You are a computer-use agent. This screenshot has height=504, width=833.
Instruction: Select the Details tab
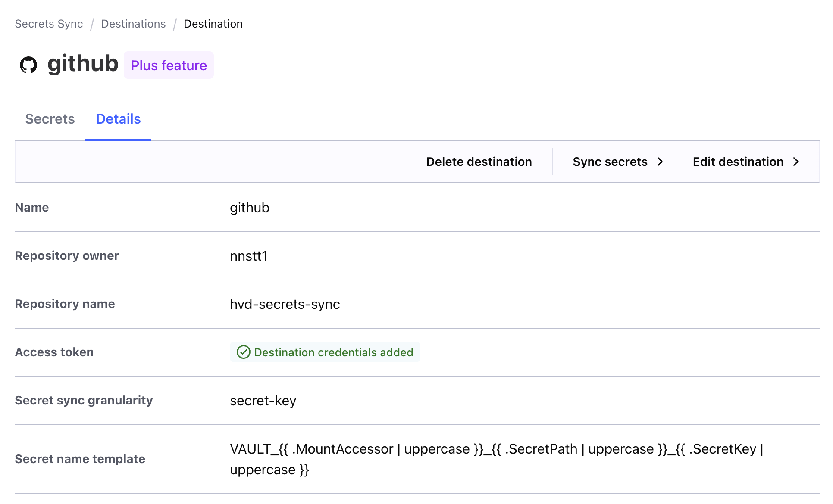[x=118, y=119]
